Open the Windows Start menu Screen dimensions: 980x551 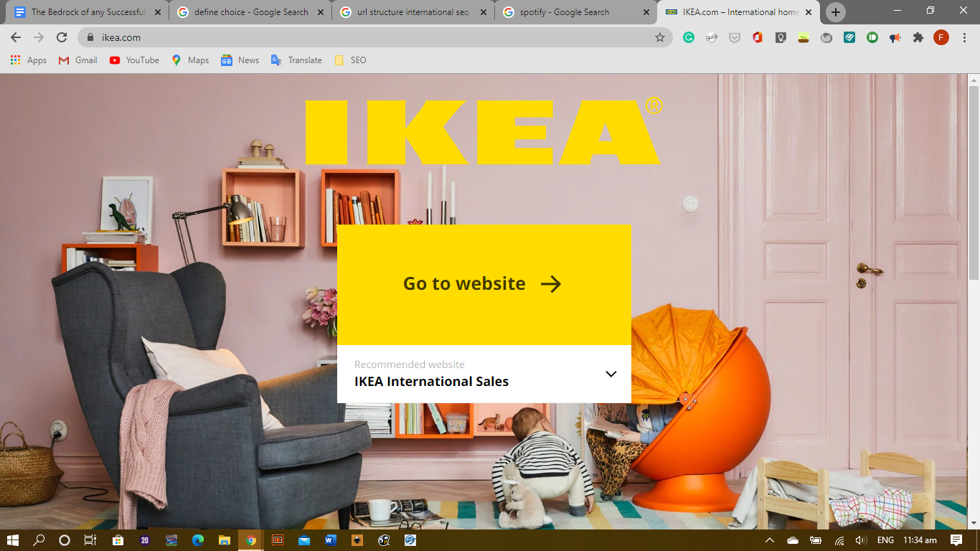pyautogui.click(x=14, y=540)
